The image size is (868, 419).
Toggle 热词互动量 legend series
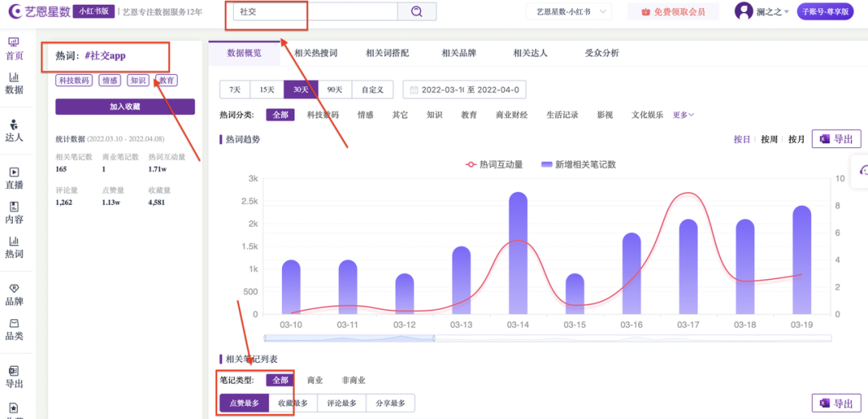coord(493,165)
